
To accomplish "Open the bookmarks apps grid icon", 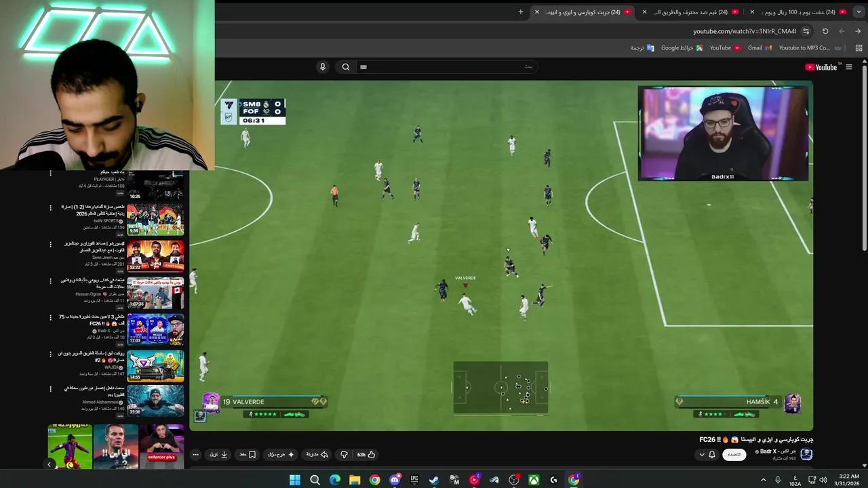I will click(x=859, y=48).
